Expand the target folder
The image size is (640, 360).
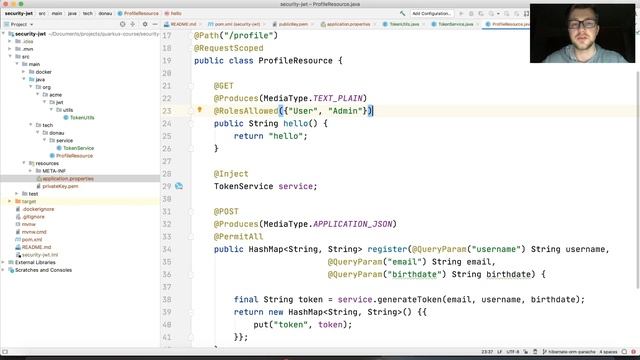point(10,201)
